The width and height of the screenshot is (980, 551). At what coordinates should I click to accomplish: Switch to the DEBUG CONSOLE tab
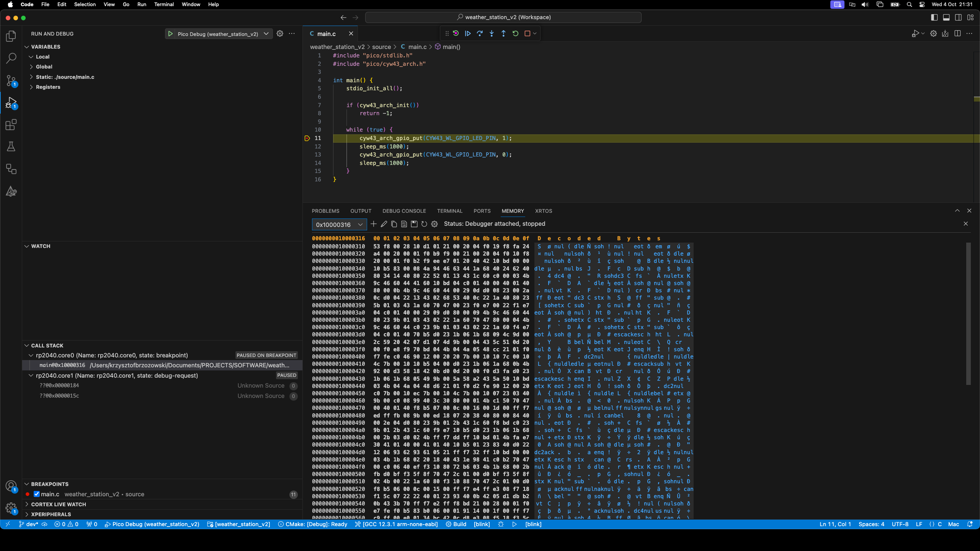pos(404,211)
